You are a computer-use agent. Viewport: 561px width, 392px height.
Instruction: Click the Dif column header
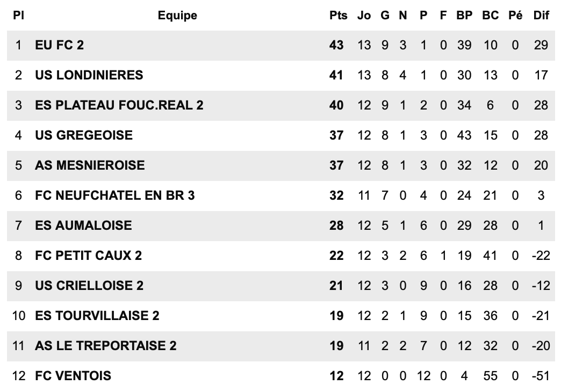541,16
